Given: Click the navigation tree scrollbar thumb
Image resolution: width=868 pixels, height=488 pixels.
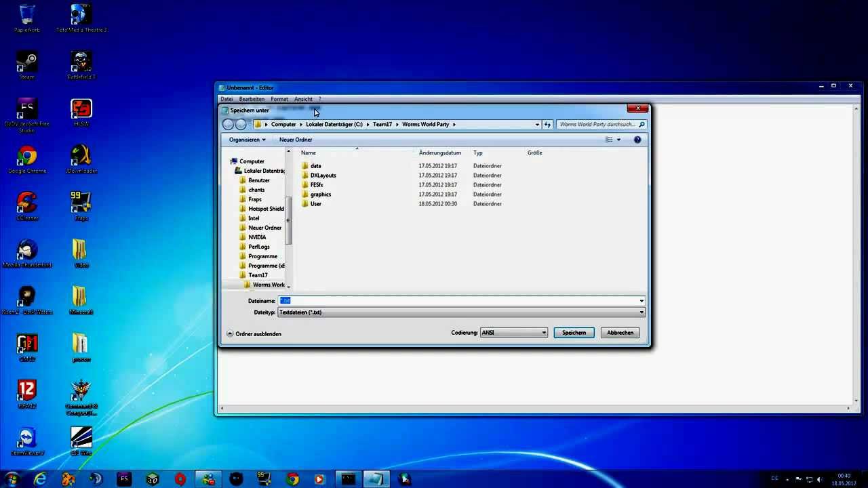Looking at the screenshot, I should pos(288,220).
